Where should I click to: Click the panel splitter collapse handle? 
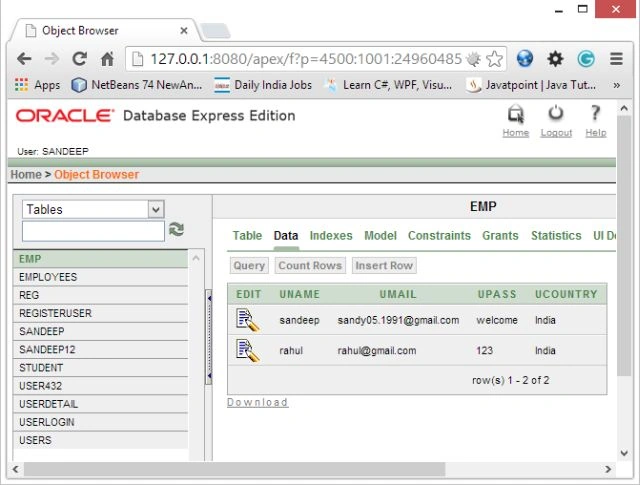click(x=209, y=337)
